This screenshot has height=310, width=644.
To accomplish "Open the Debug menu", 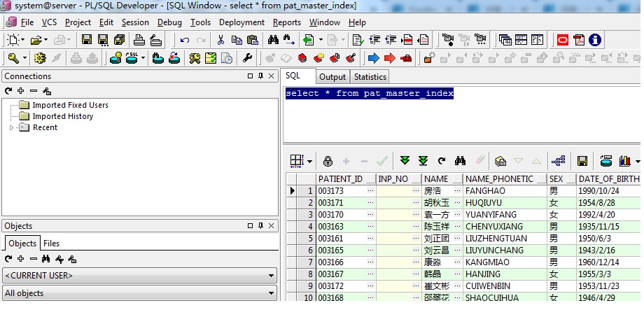I will click(x=169, y=22).
